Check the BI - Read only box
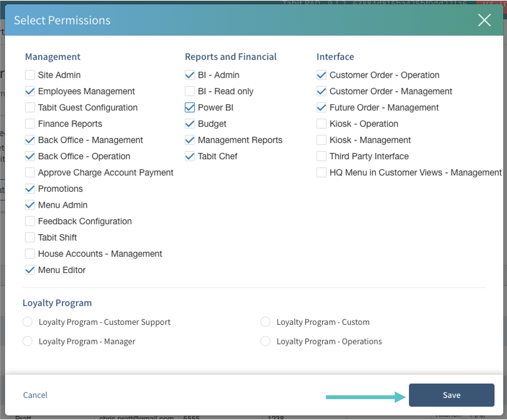The image size is (507, 420). point(190,91)
